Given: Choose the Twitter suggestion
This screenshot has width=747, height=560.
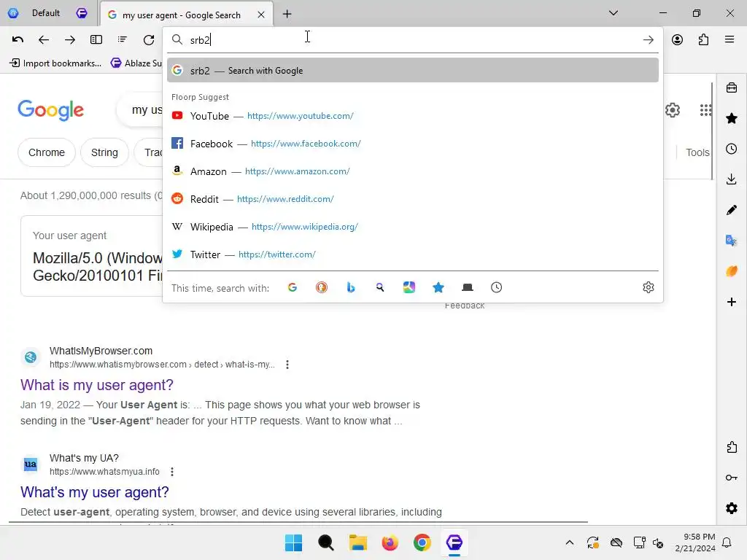Looking at the screenshot, I should 413,254.
